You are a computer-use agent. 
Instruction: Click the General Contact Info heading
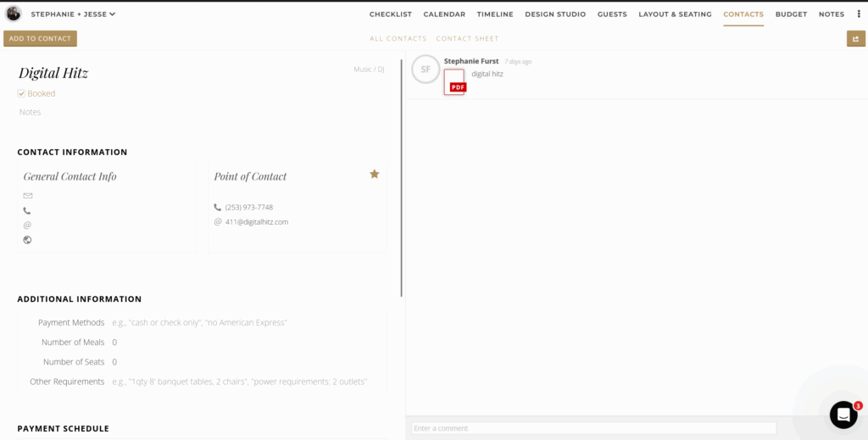click(x=70, y=176)
